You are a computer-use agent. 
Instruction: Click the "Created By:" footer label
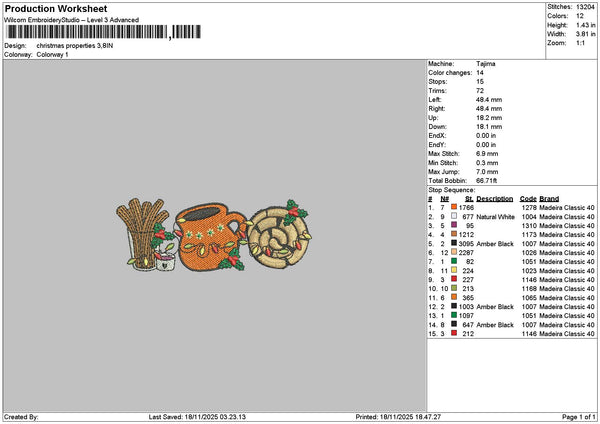21,417
